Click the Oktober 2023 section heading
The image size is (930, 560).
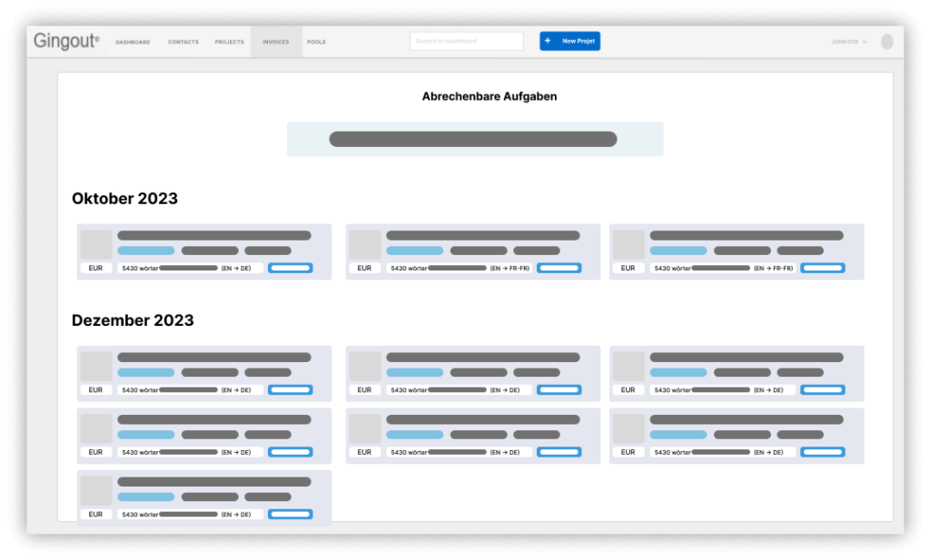click(124, 199)
